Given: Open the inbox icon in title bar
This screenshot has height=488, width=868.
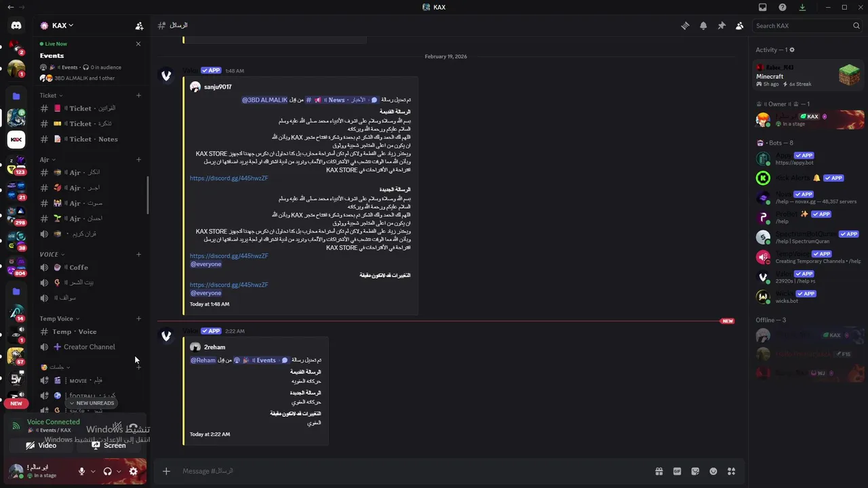Looking at the screenshot, I should coord(763,7).
